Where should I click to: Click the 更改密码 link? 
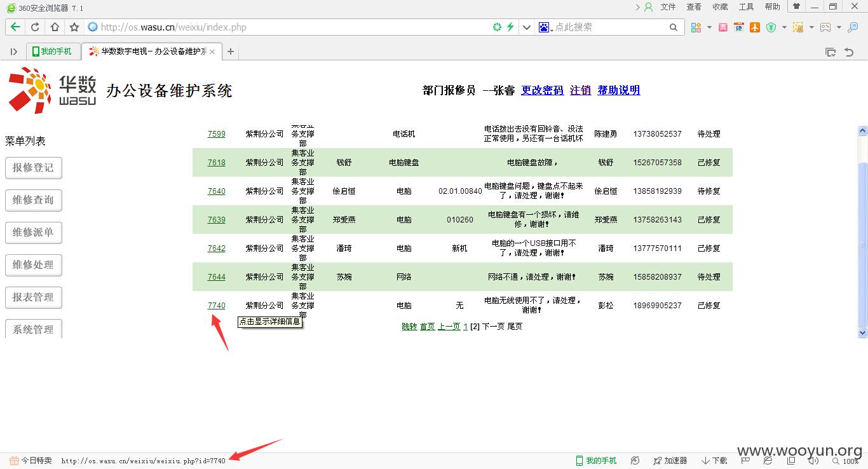click(542, 90)
